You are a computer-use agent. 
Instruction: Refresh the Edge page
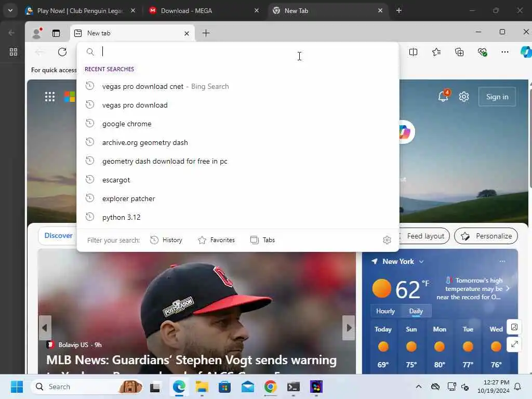click(62, 52)
